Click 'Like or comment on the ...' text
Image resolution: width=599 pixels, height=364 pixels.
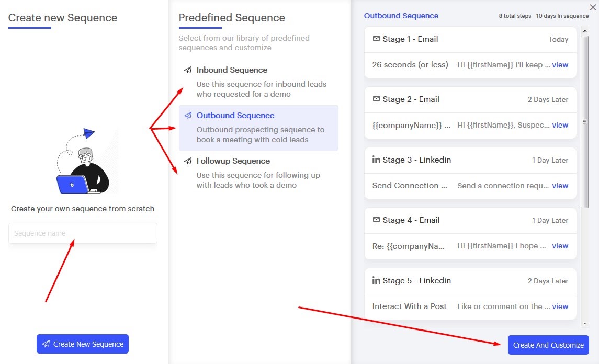tap(504, 306)
